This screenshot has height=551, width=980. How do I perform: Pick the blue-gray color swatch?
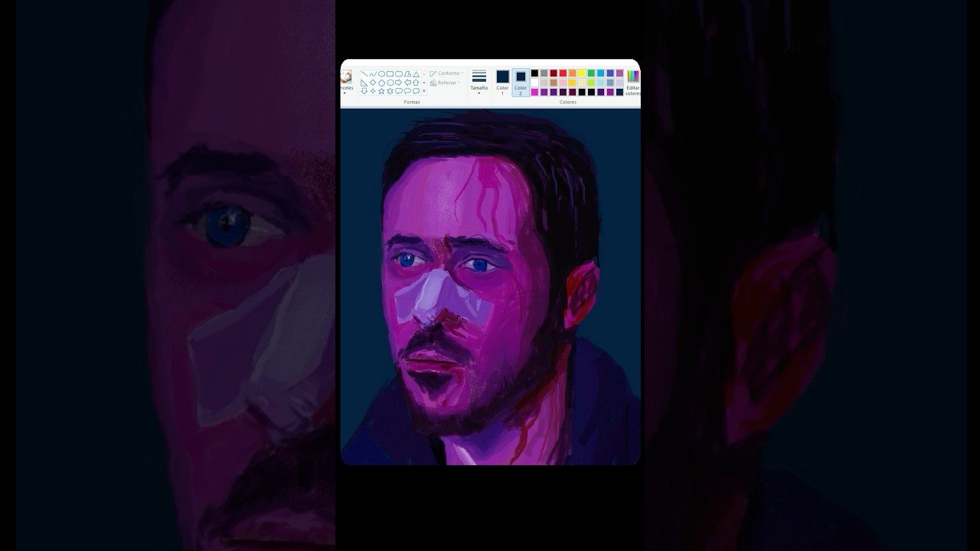610,83
